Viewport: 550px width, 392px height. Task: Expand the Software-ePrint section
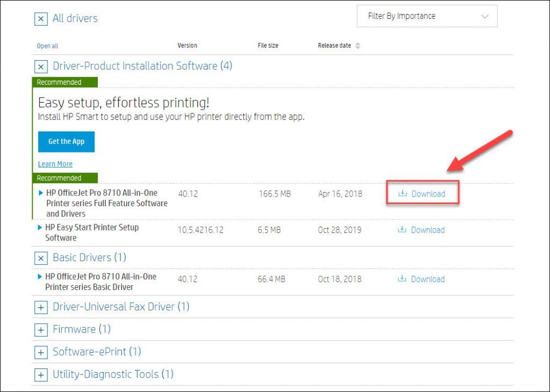pyautogui.click(x=41, y=352)
